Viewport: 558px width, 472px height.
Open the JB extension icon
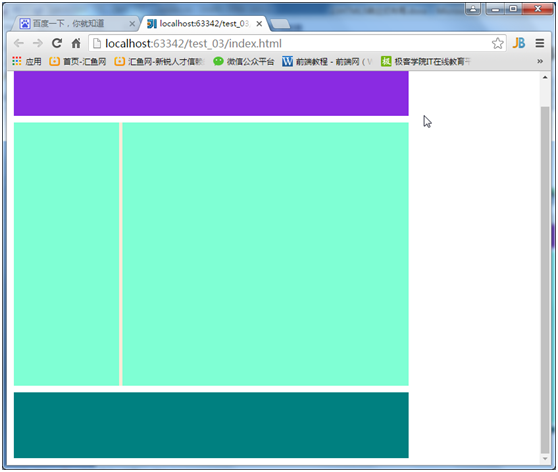[x=519, y=43]
